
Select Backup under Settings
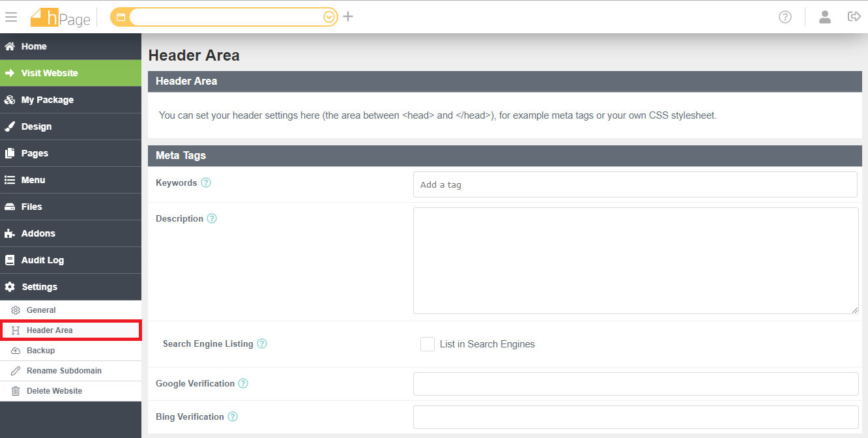[70, 351]
